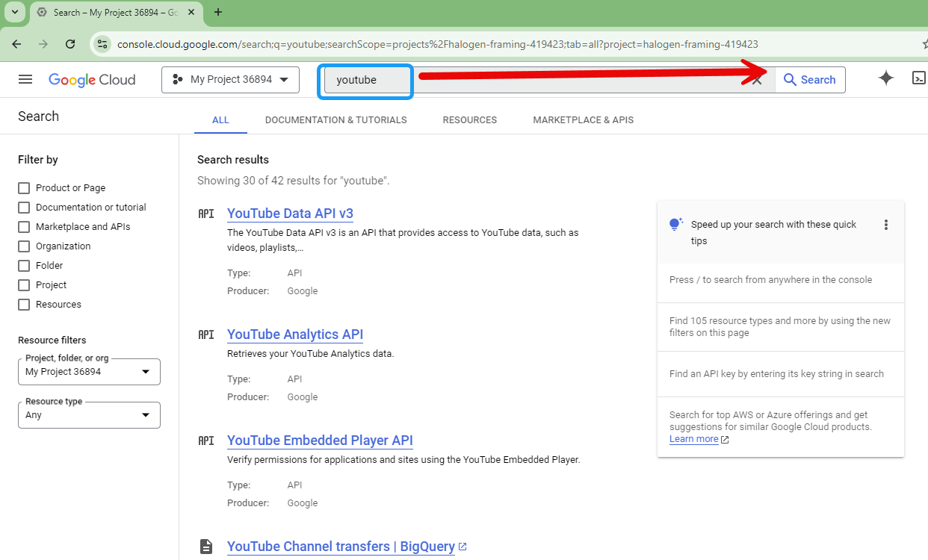Open the My Project 36894 project picker

point(230,80)
